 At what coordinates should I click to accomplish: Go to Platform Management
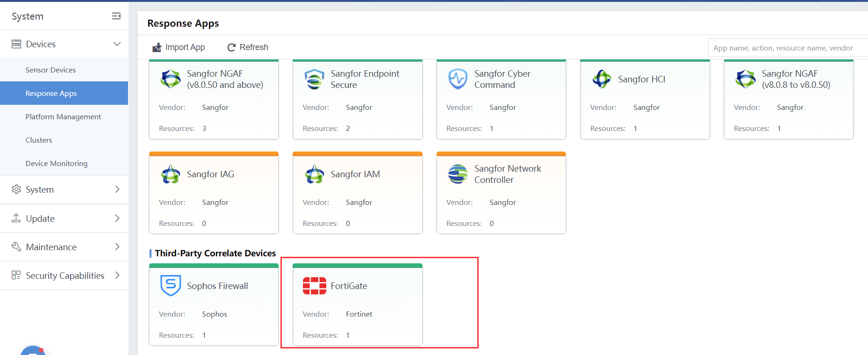pyautogui.click(x=64, y=116)
